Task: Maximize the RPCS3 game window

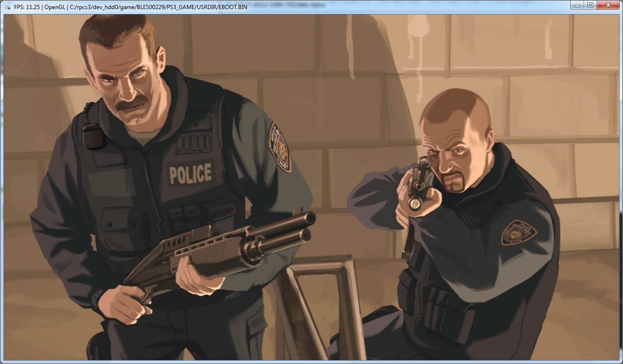Action: point(590,5)
